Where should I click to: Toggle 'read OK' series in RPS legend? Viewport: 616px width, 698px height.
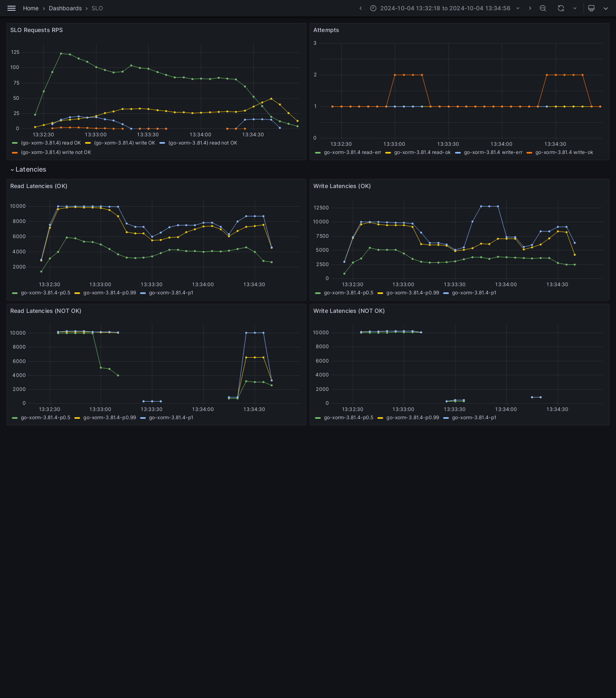click(x=51, y=143)
